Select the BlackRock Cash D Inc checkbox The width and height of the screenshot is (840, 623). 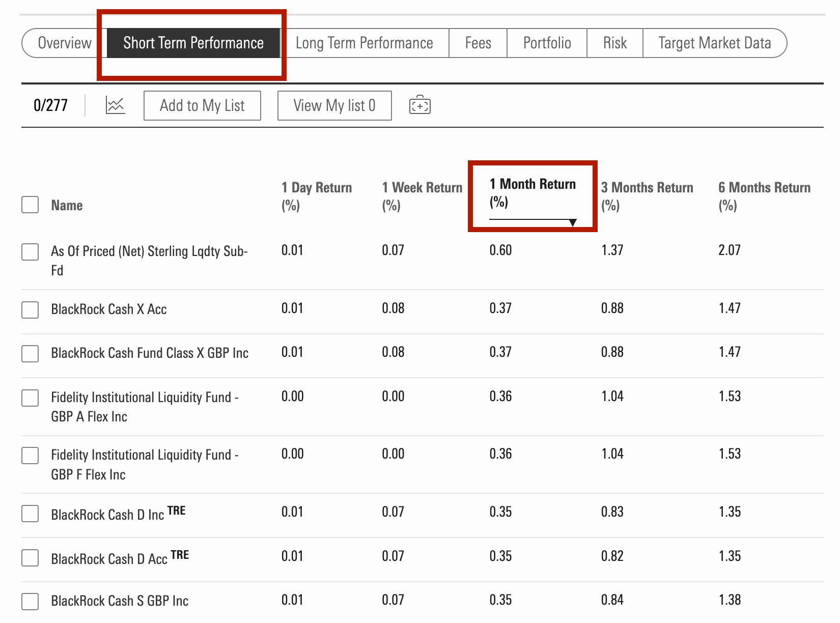(x=30, y=514)
